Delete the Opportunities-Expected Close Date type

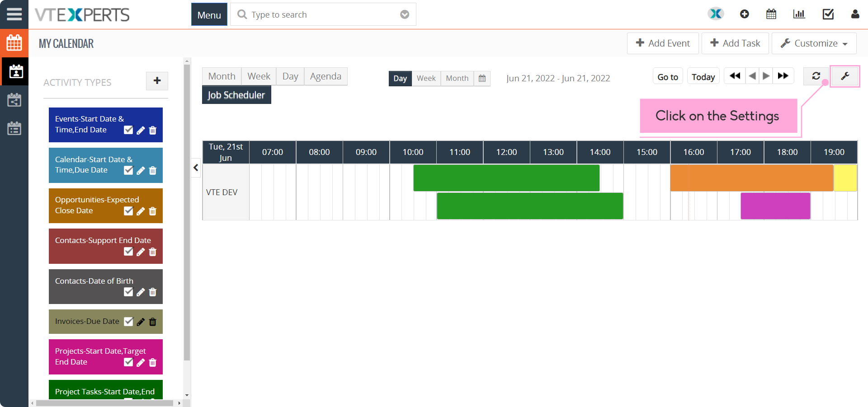153,211
